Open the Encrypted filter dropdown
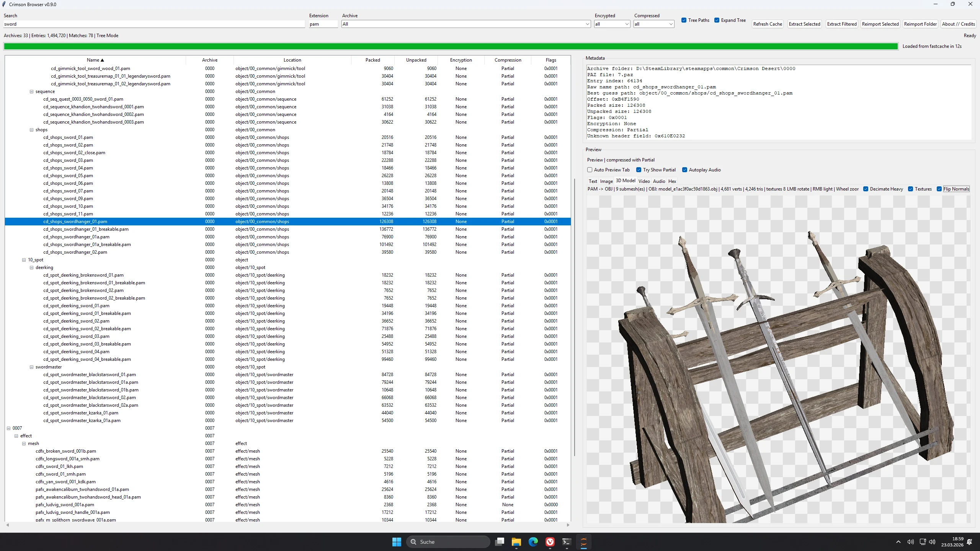The width and height of the screenshot is (980, 551). point(627,24)
